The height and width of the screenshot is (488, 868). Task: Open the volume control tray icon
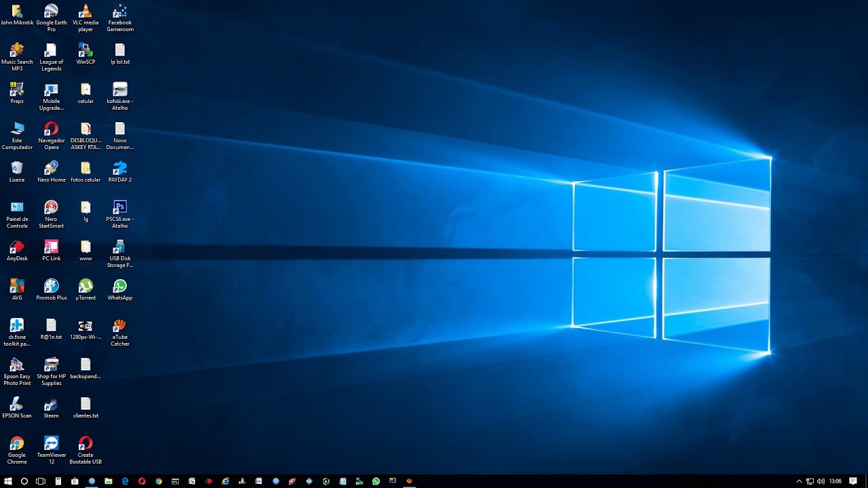pos(821,481)
